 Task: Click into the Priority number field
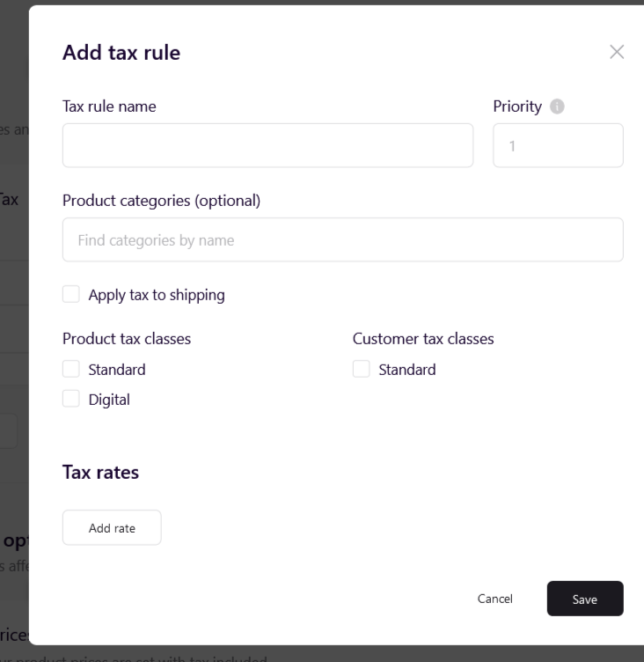point(558,145)
